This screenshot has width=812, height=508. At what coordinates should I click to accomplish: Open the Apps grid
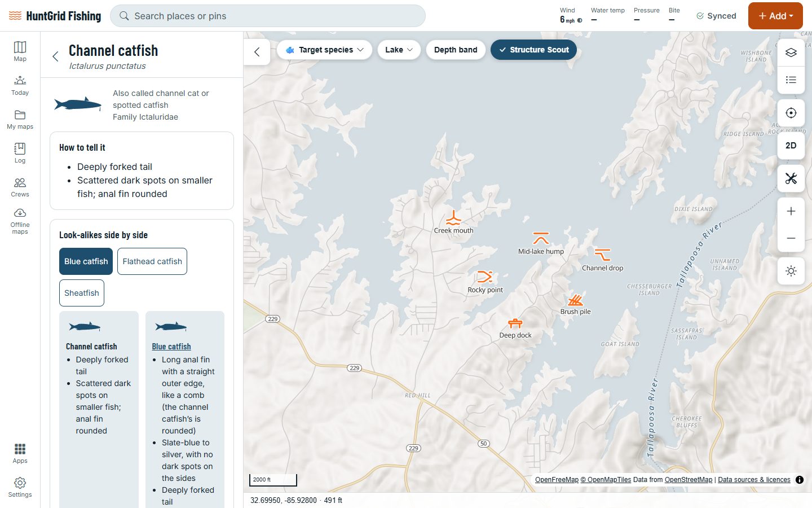(20, 453)
